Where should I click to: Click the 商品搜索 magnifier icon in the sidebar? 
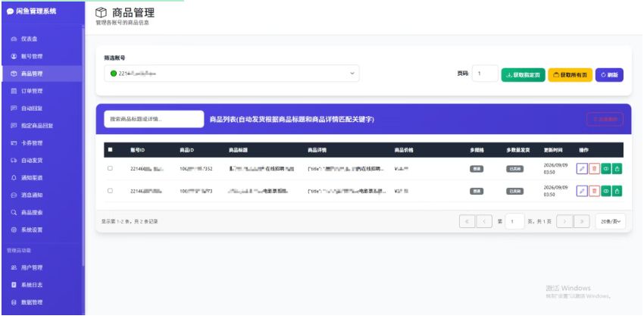14,213
